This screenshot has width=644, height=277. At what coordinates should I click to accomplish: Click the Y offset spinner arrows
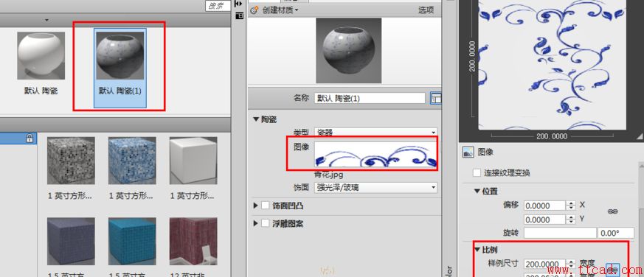point(570,220)
